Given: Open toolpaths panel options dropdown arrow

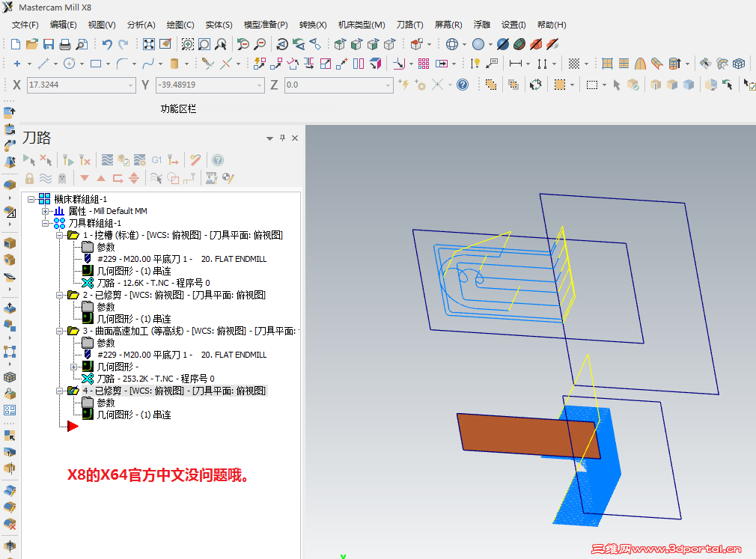Looking at the screenshot, I should click(269, 138).
